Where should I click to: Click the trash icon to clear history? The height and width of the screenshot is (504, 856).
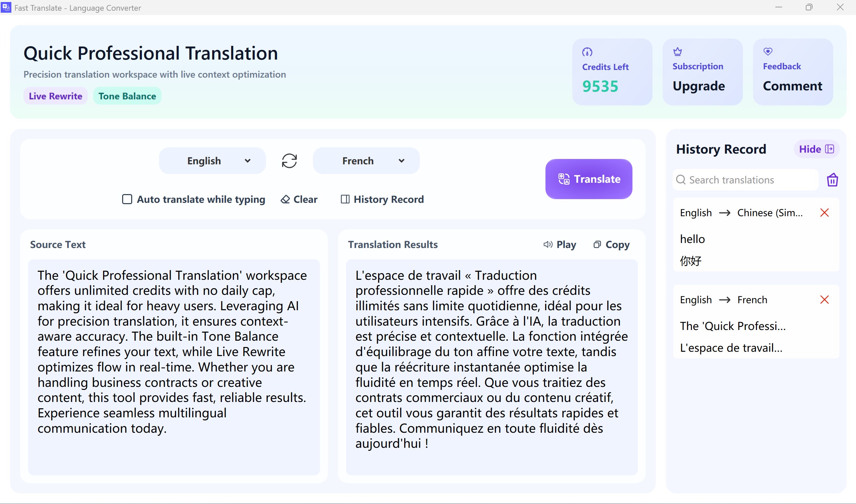pyautogui.click(x=832, y=180)
